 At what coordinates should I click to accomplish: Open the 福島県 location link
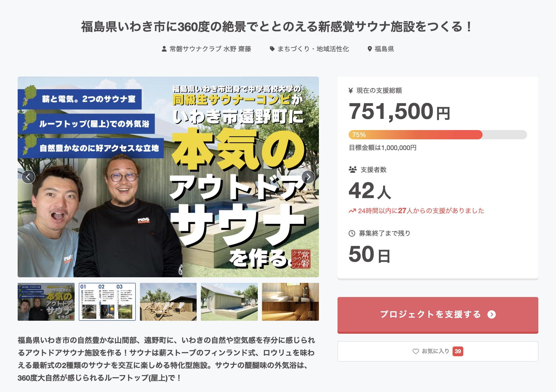tap(384, 49)
